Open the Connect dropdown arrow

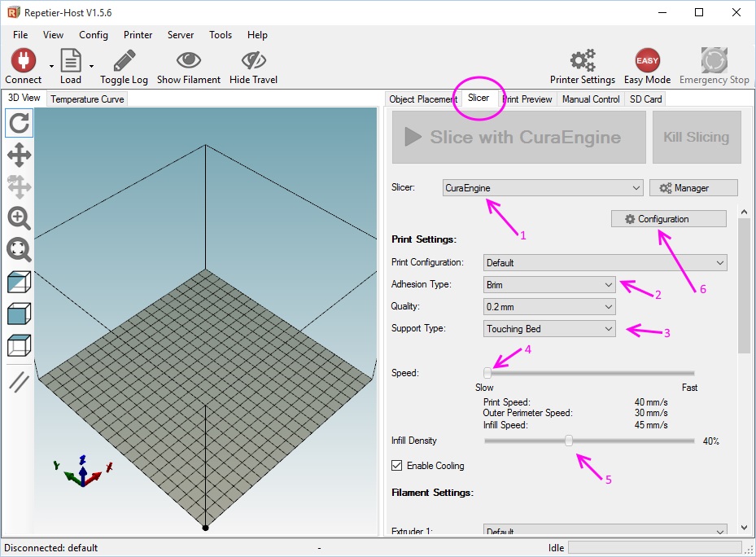51,66
